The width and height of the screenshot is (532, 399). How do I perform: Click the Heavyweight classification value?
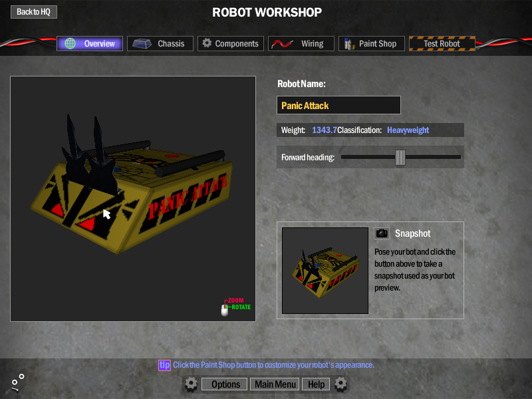(x=408, y=130)
